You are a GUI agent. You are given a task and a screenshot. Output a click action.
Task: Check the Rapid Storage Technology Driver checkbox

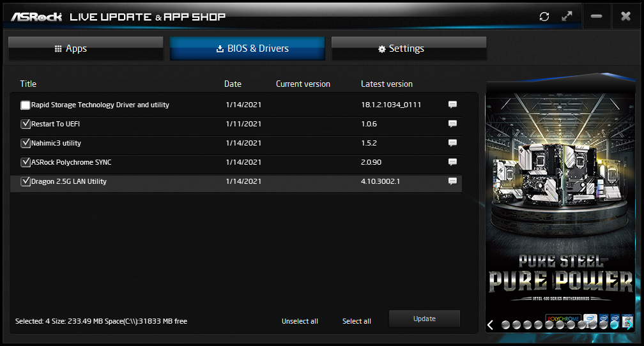pos(26,105)
